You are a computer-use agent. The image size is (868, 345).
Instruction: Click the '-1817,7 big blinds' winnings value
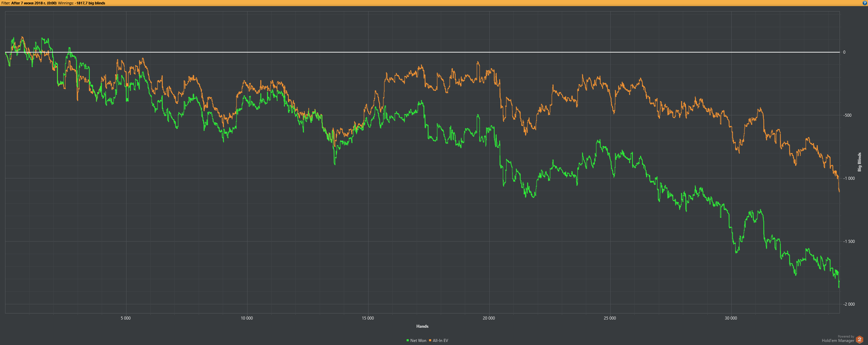[90, 3]
